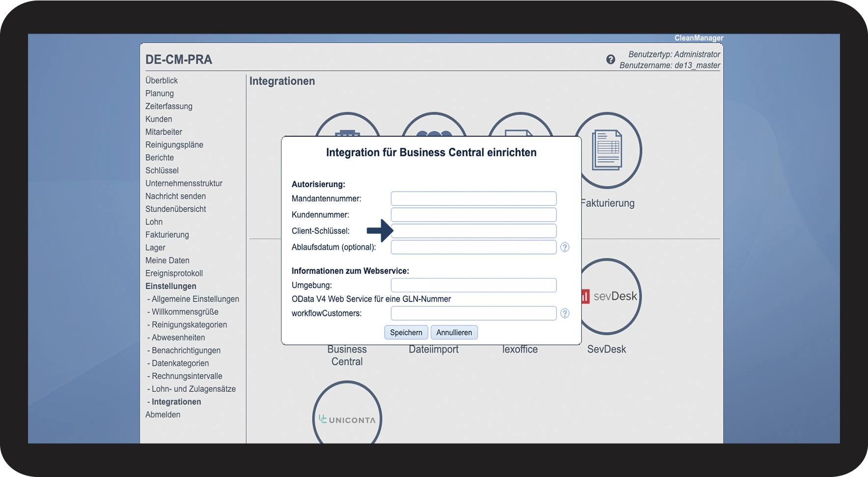
Task: Open Unternehmensstruktur in the sidebar
Action: point(184,183)
